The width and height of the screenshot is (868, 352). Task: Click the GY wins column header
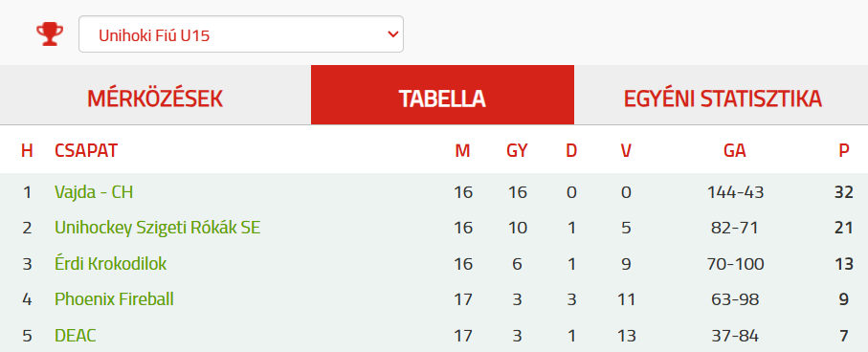[517, 150]
